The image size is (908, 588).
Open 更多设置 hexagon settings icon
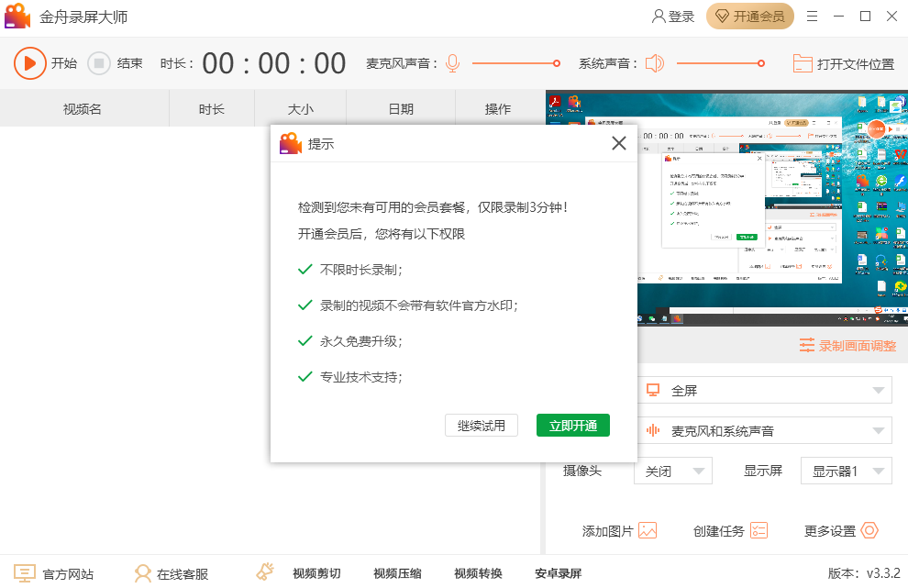point(869,530)
